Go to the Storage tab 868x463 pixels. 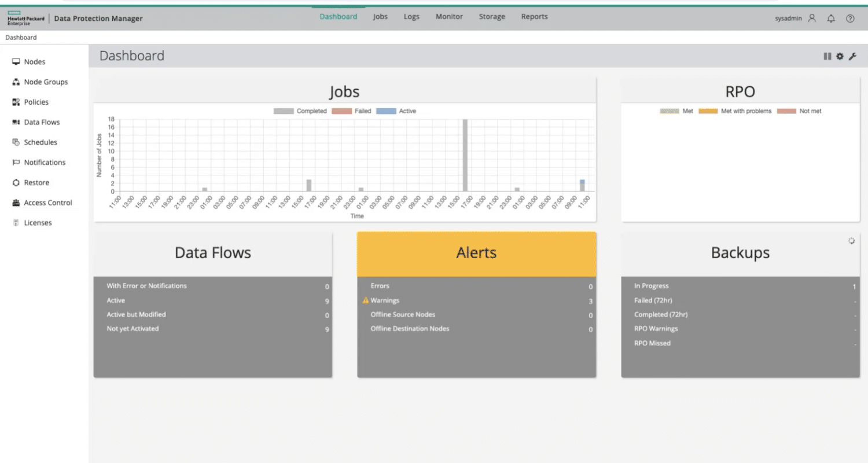pos(492,17)
